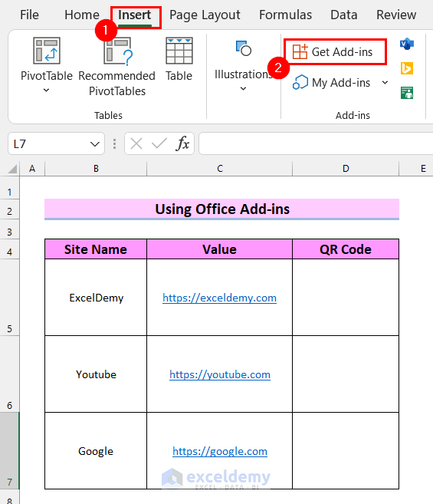Select row 6 header
433x504 pixels.
tap(10, 374)
